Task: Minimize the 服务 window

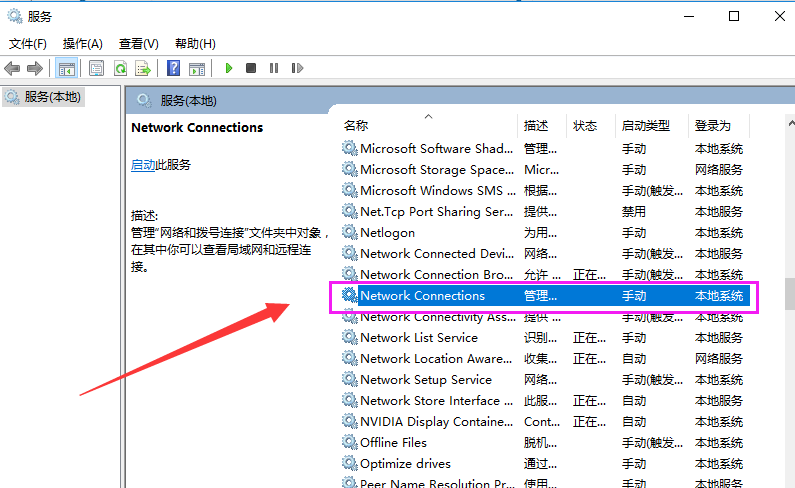Action: (x=689, y=16)
